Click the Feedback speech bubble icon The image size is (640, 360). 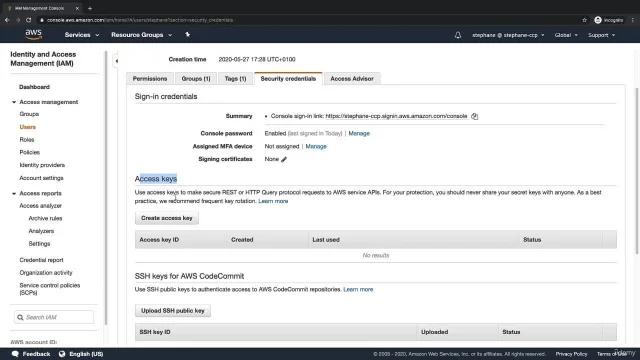15,354
